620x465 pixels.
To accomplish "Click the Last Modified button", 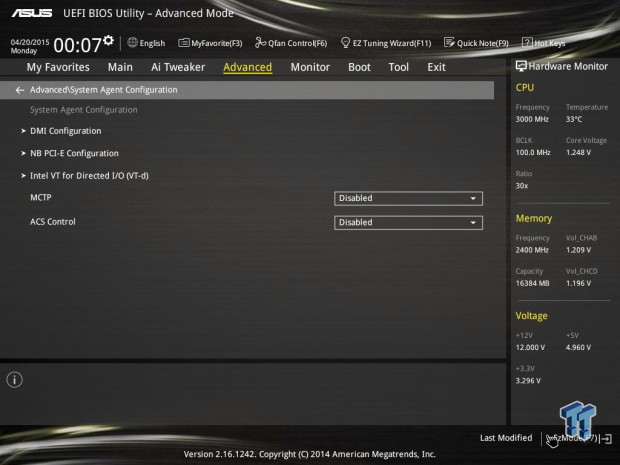I will [x=506, y=438].
